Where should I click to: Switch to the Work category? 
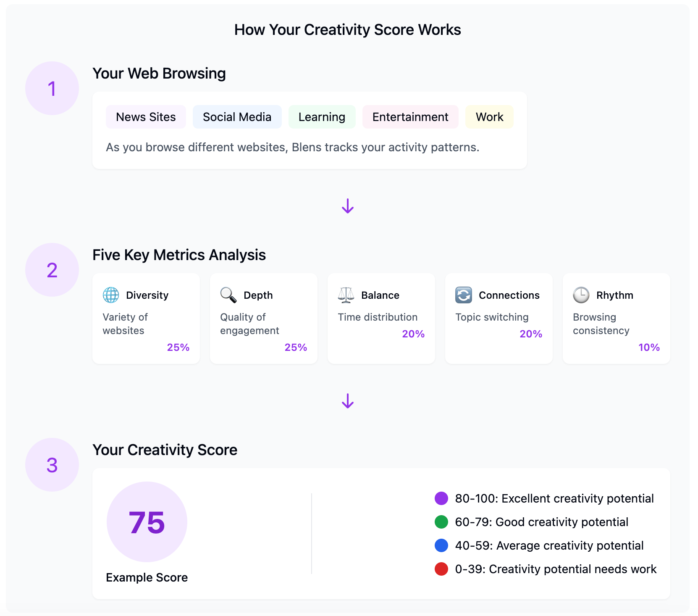tap(489, 117)
